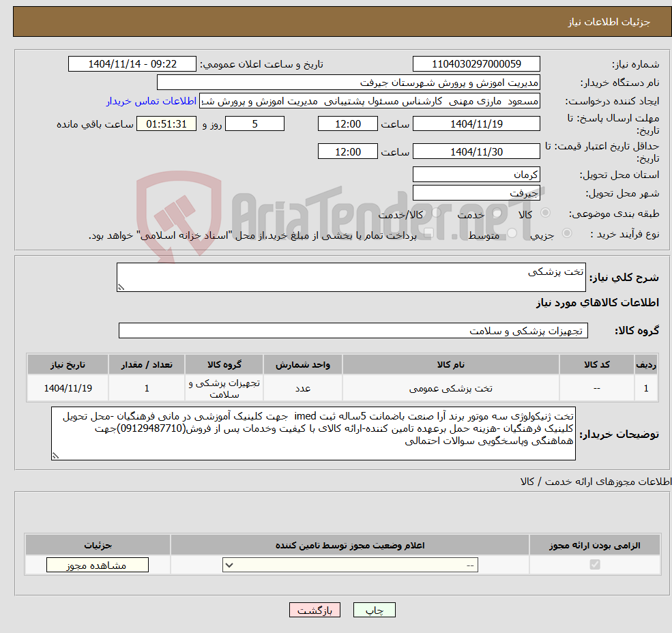Screen dimensions: 672x633
Task: Click the عدد unit cell
Action: pos(303,388)
